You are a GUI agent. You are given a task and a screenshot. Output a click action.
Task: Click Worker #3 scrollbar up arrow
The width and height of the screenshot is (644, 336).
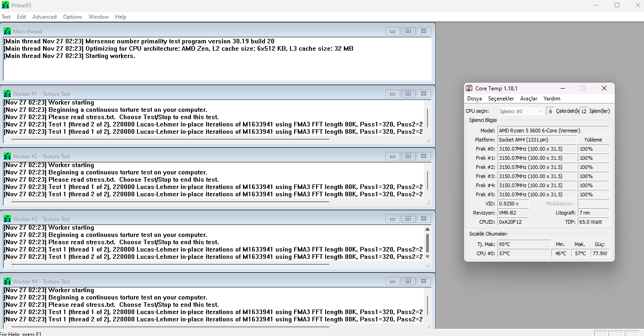[428, 229]
